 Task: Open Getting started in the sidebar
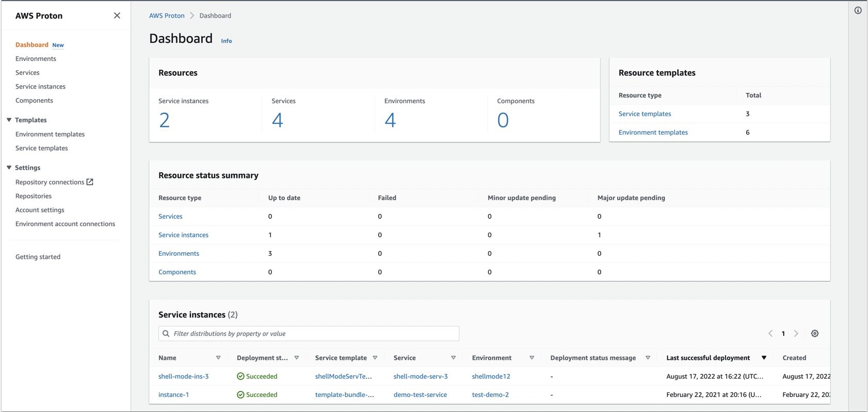pos(38,257)
